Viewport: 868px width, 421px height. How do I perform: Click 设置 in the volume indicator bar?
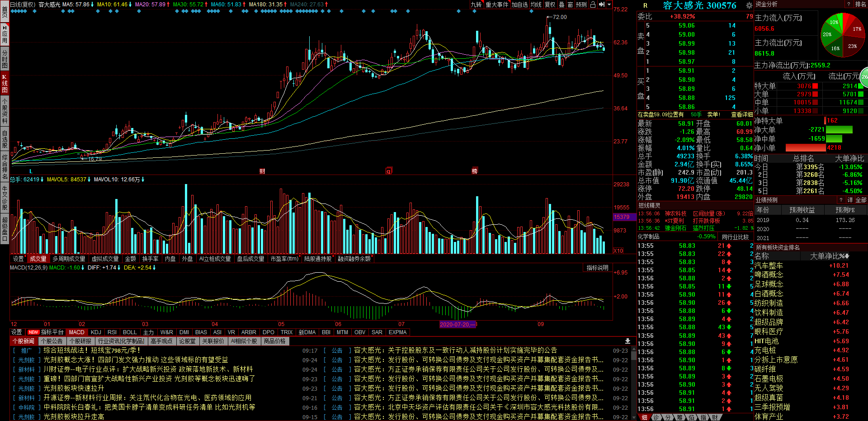pyautogui.click(x=18, y=259)
